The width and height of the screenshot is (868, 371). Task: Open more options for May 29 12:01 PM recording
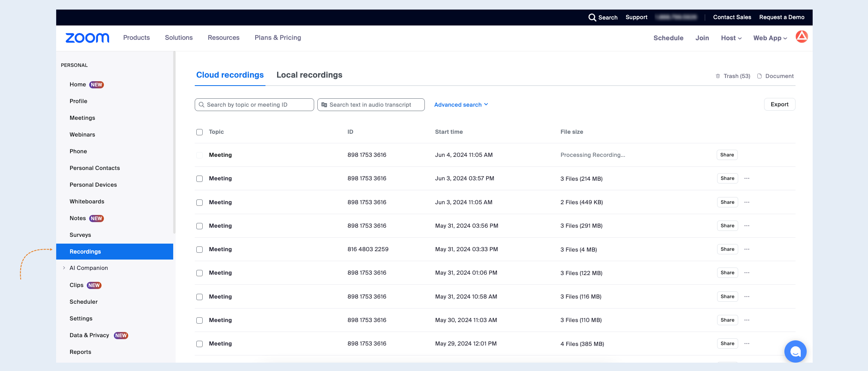747,344
